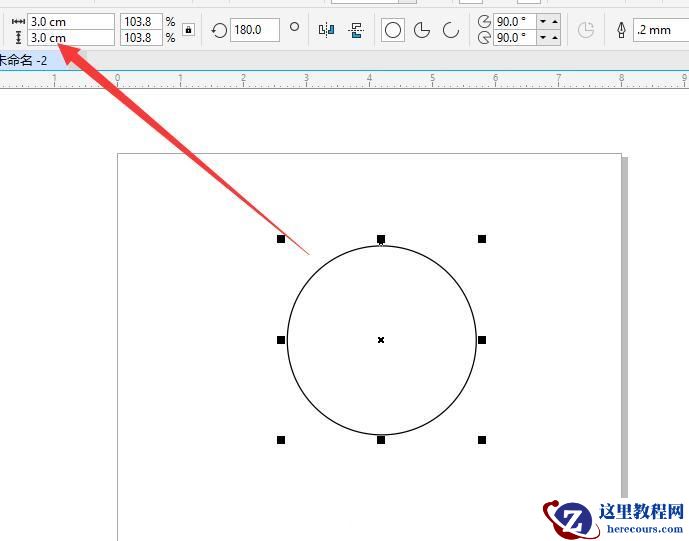Screen dimensions: 689x541
Task: Select the Pie shape mode
Action: coord(422,30)
